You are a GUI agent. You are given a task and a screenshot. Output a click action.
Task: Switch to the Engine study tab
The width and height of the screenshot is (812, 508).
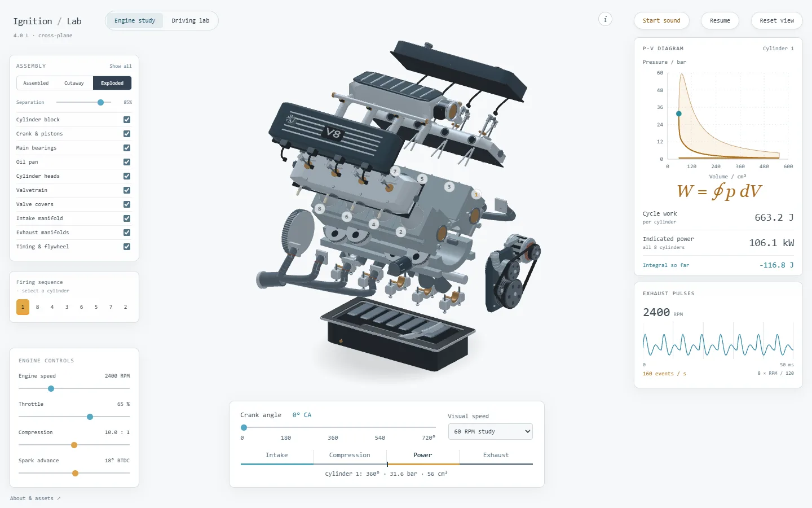coord(135,21)
